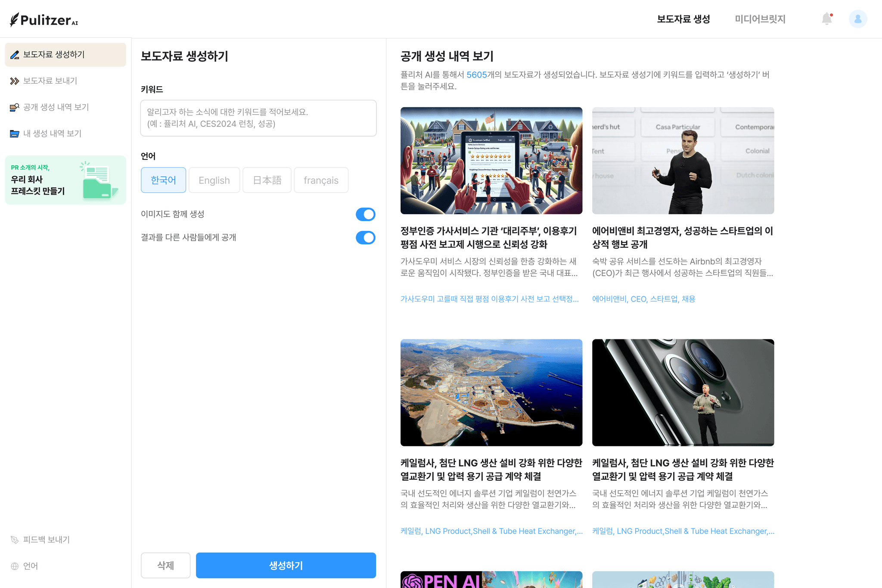The image size is (882, 588).
Task: Choose the français language option
Action: click(x=321, y=180)
